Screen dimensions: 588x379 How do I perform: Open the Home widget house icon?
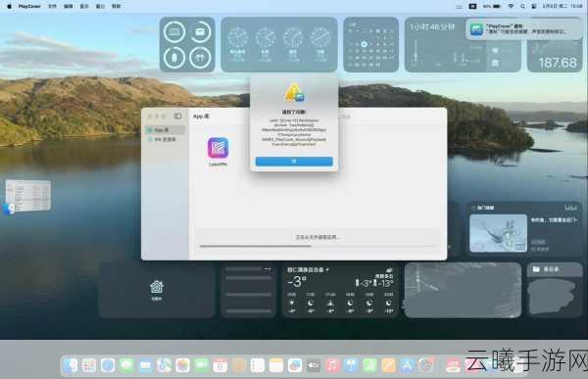click(x=157, y=288)
